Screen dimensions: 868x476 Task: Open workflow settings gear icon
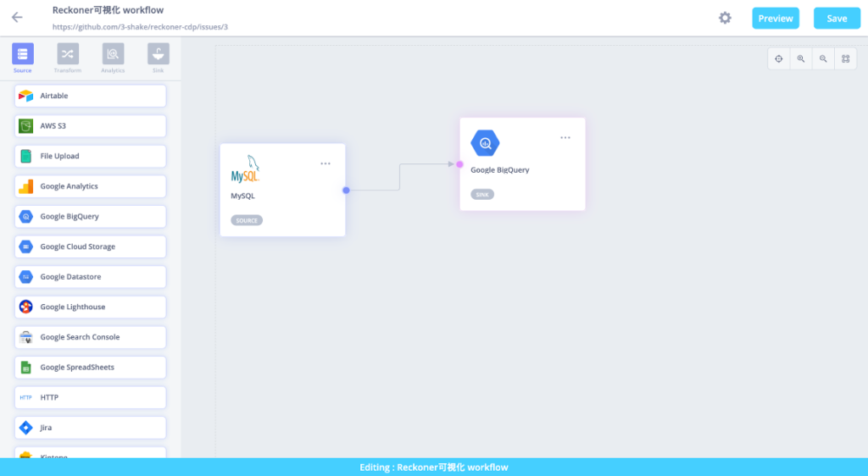click(x=725, y=18)
